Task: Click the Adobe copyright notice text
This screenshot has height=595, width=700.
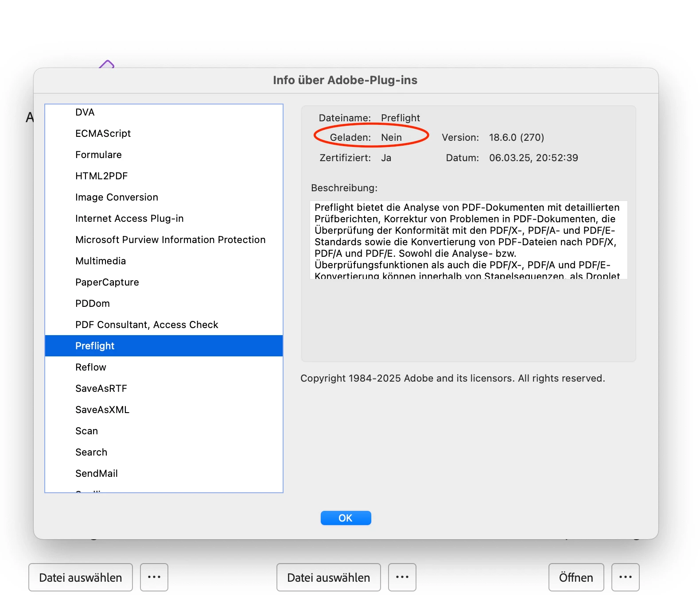Action: point(453,378)
